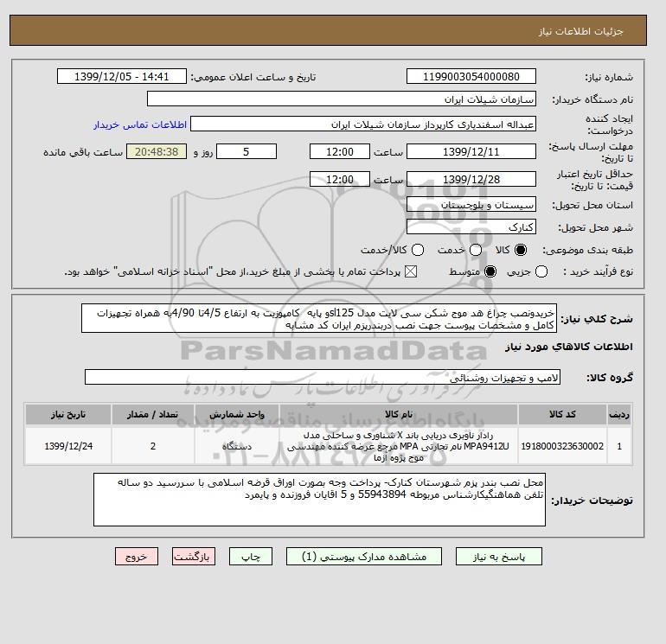Click the سازمان شیلات ایران buyer field
Screen dimensions: 666x644
[342, 99]
